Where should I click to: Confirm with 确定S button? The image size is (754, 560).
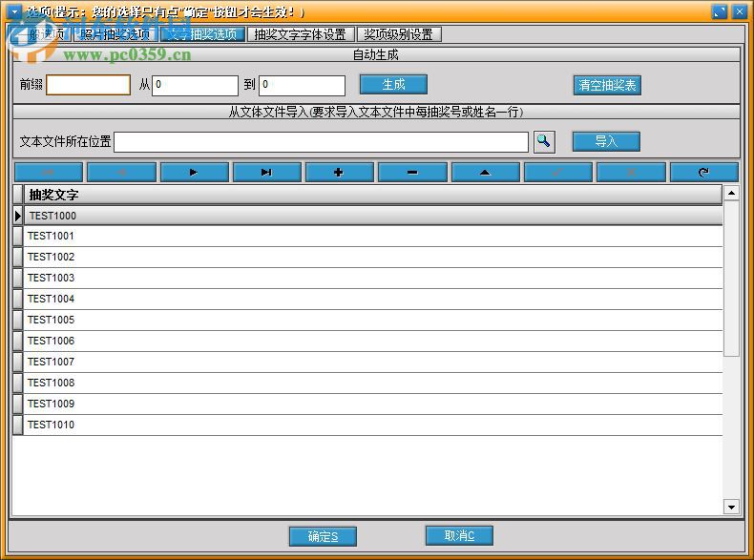point(323,536)
